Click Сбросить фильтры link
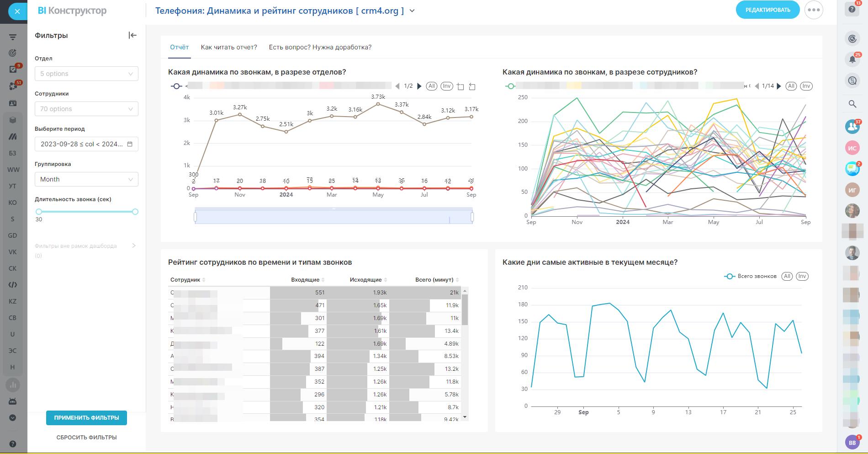 coord(86,437)
